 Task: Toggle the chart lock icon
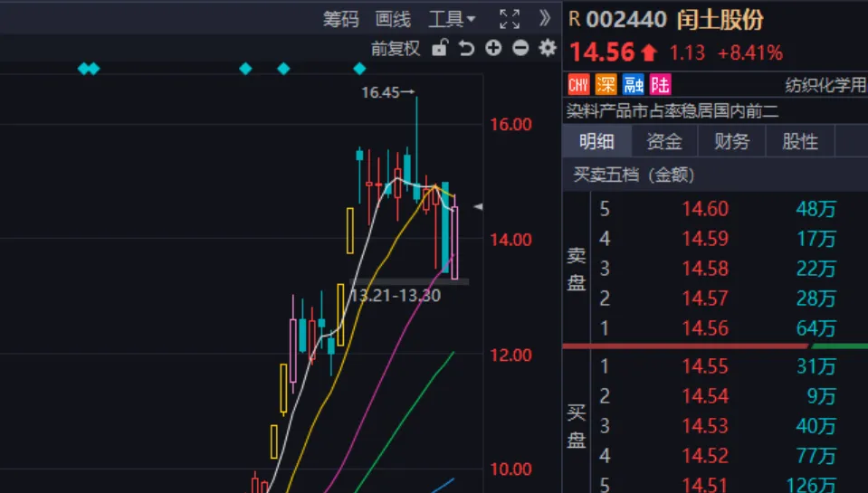[440, 48]
